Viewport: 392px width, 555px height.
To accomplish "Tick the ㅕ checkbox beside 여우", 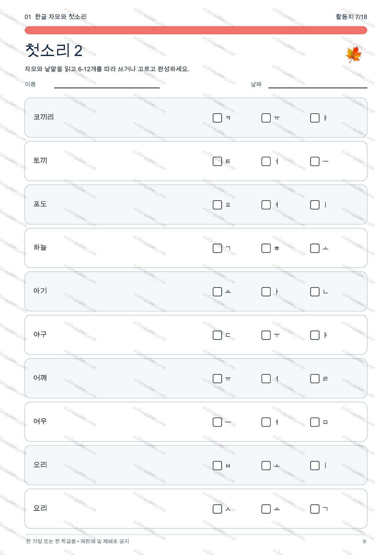I will (x=266, y=422).
